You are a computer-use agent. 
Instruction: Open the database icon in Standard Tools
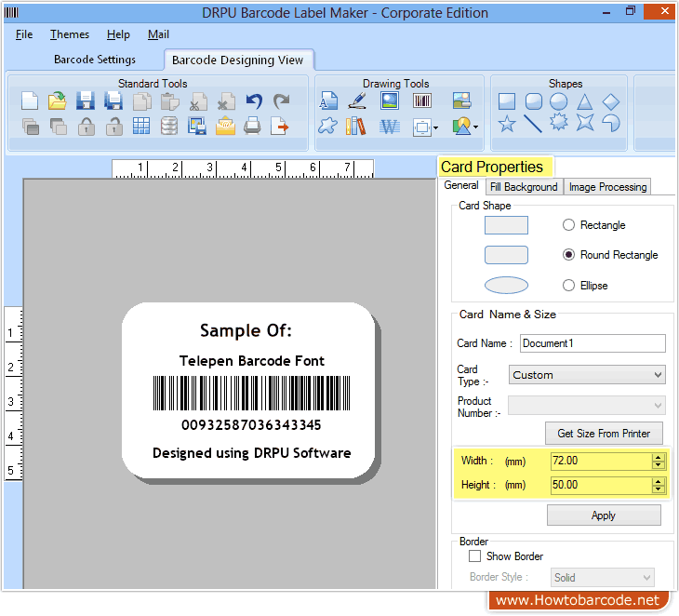point(169,126)
